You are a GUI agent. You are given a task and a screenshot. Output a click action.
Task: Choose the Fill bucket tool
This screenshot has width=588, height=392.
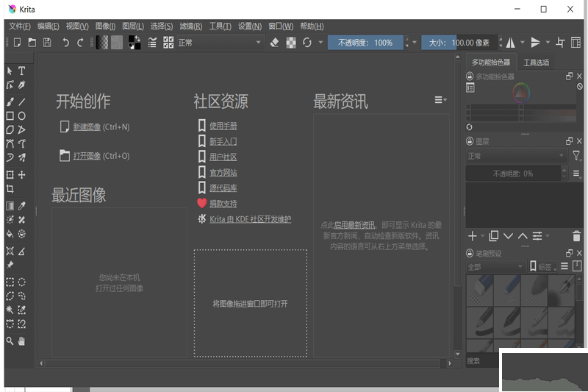point(10,234)
